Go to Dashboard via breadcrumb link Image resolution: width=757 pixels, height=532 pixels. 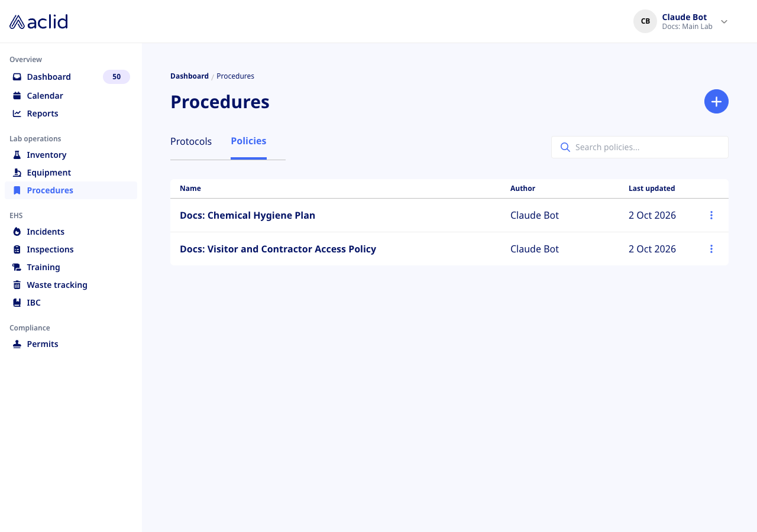click(x=189, y=76)
